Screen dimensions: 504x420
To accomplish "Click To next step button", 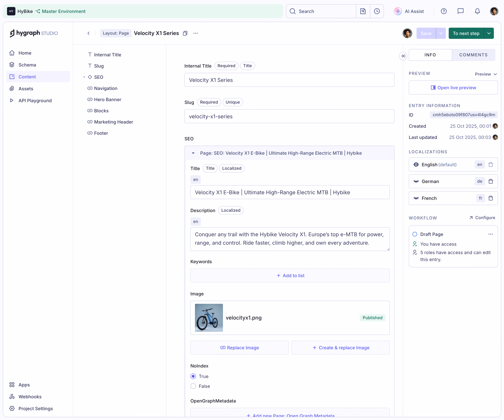I will [x=466, y=33].
